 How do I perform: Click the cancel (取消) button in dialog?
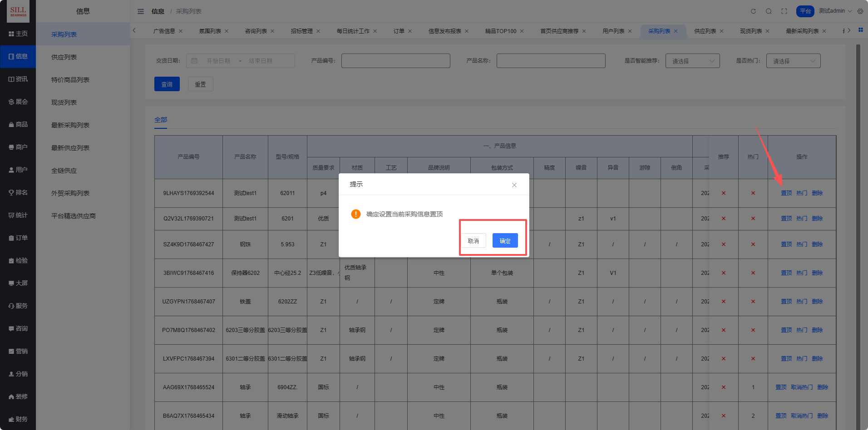pos(473,241)
